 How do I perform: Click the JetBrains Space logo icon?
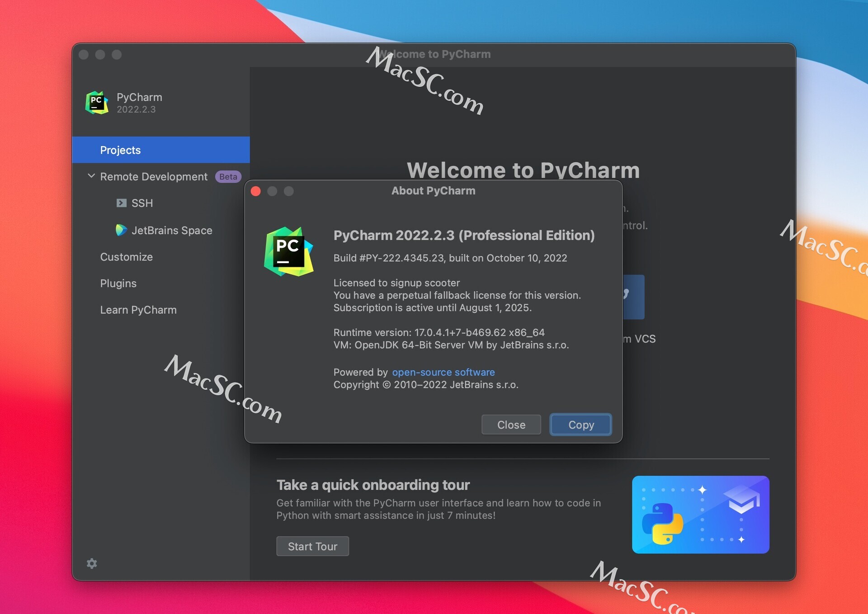121,230
